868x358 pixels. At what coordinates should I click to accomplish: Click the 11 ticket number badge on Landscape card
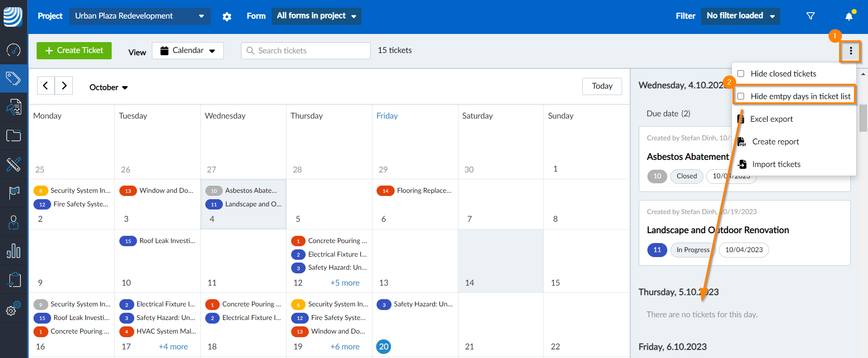click(657, 250)
